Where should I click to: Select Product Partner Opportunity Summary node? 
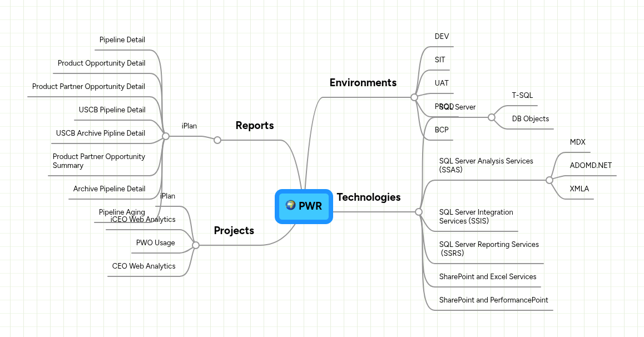[98, 161]
